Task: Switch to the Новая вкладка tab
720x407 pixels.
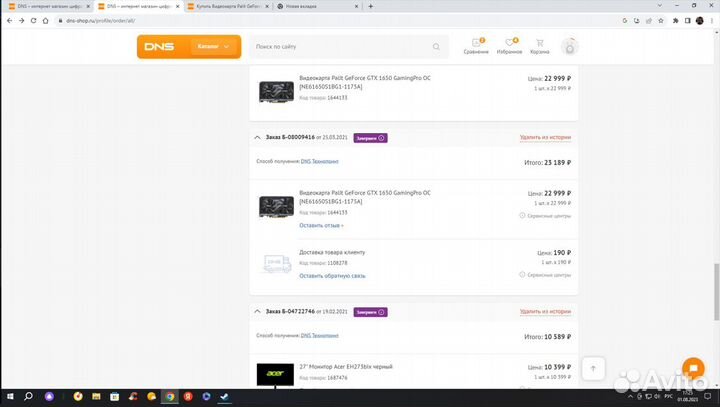Action: click(x=317, y=6)
